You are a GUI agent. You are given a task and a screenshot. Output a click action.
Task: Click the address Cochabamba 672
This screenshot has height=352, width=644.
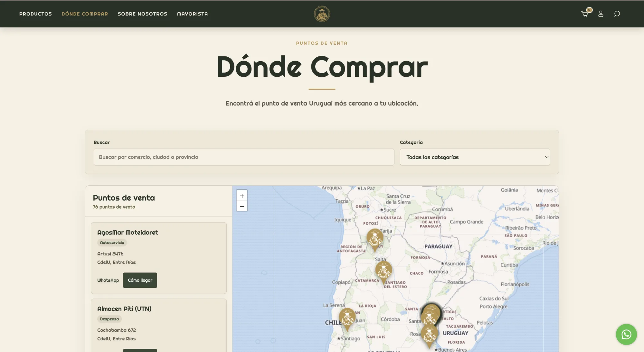coord(116,330)
